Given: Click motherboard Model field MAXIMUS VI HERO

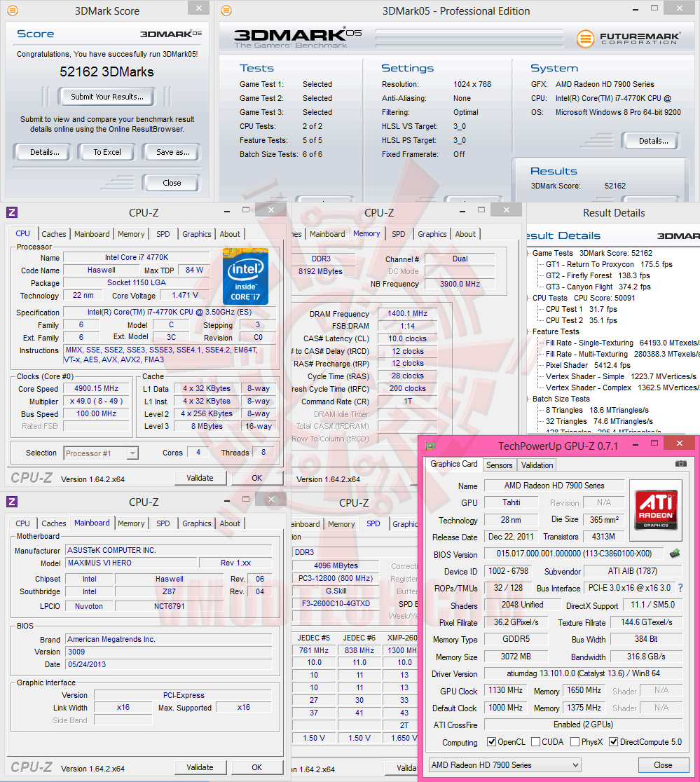Looking at the screenshot, I should point(132,563).
